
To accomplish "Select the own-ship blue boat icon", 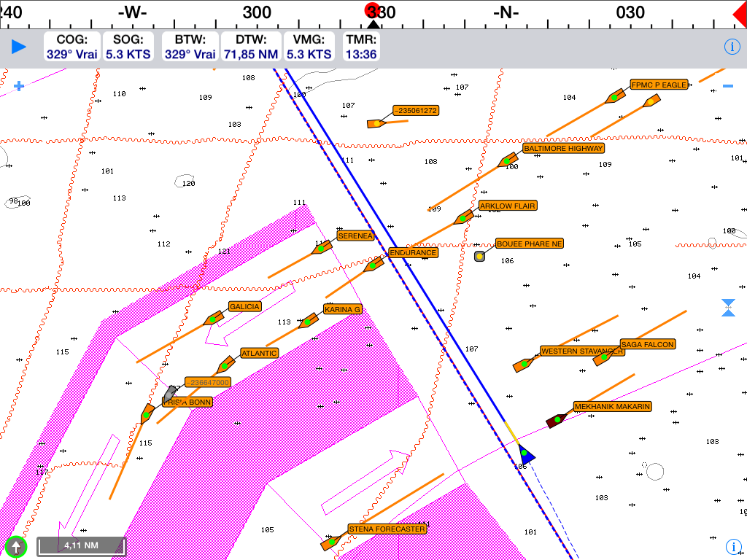I will coord(526,454).
